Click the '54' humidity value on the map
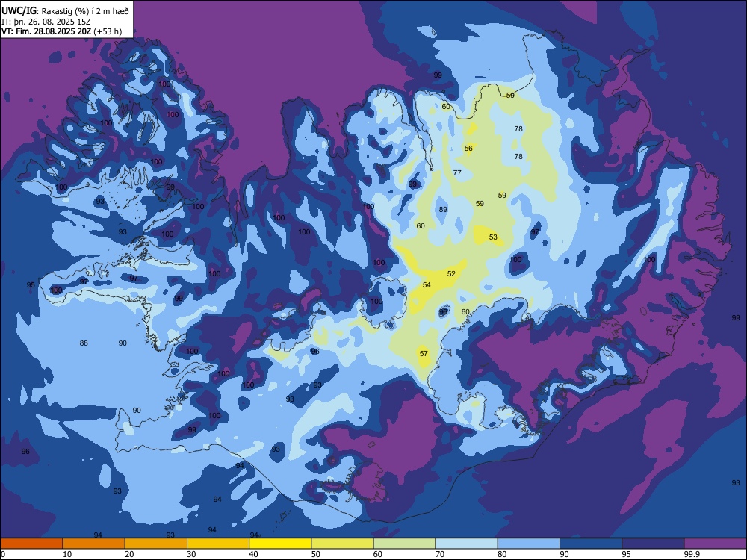This screenshot has height=560, width=747. pyautogui.click(x=427, y=284)
